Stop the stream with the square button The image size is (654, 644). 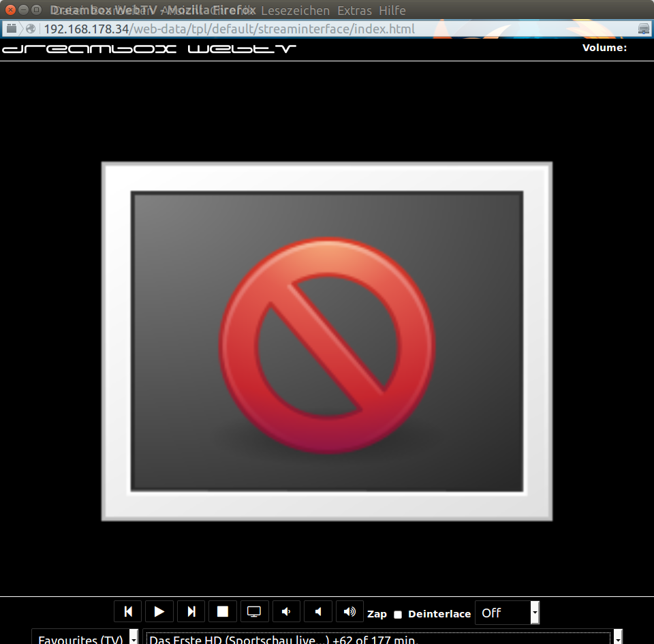(223, 611)
